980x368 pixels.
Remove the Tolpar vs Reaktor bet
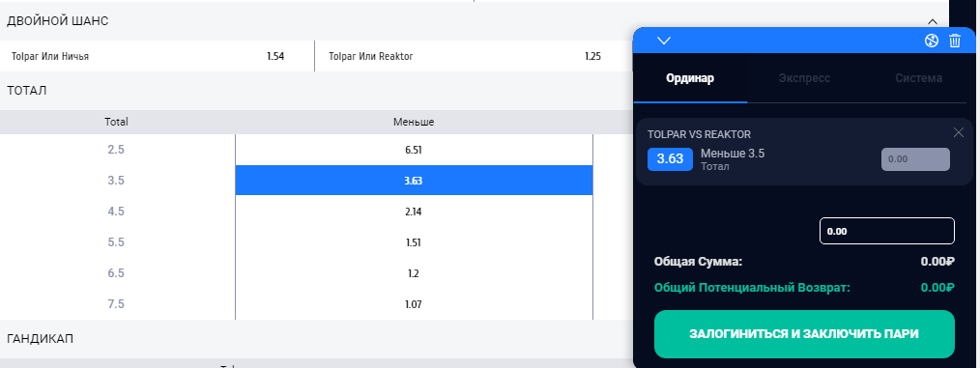pyautogui.click(x=959, y=131)
